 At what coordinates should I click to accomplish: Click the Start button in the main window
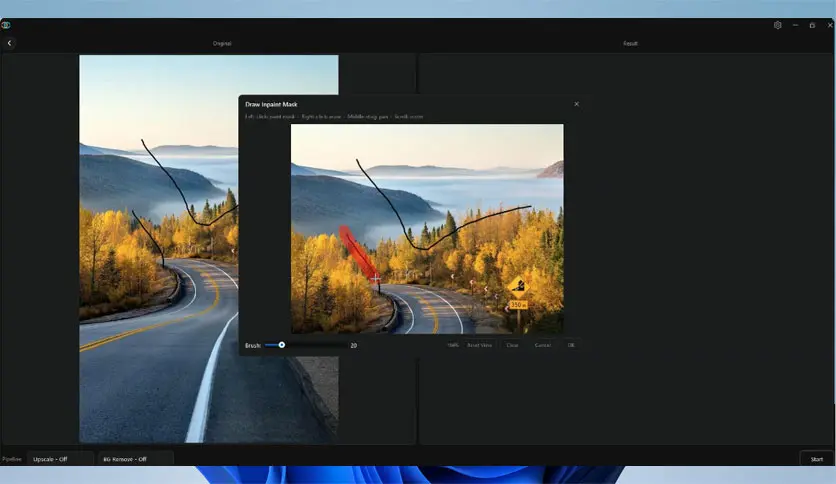click(x=816, y=459)
